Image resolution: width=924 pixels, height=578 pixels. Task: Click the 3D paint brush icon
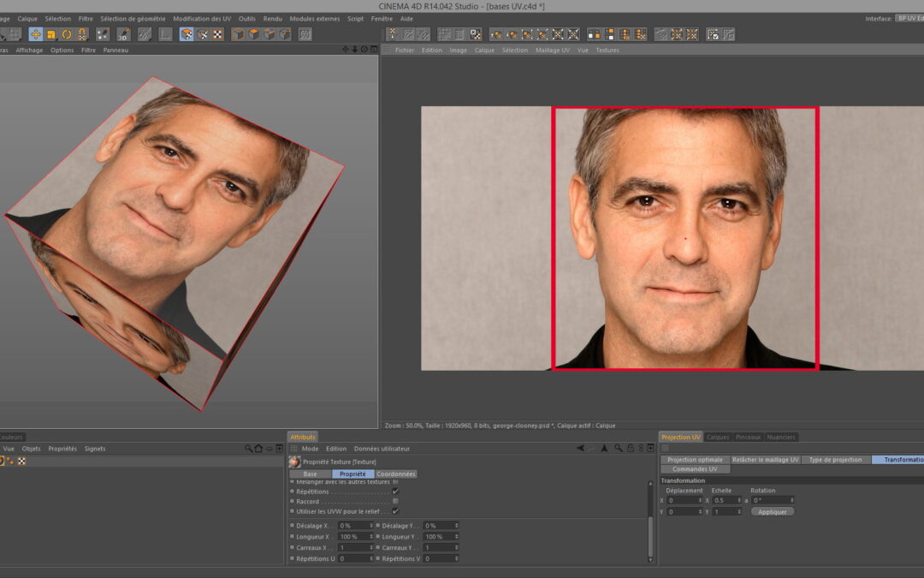[121, 34]
